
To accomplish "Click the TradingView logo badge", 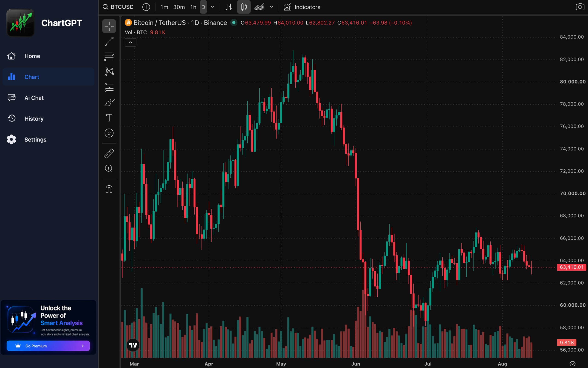I will (x=133, y=345).
